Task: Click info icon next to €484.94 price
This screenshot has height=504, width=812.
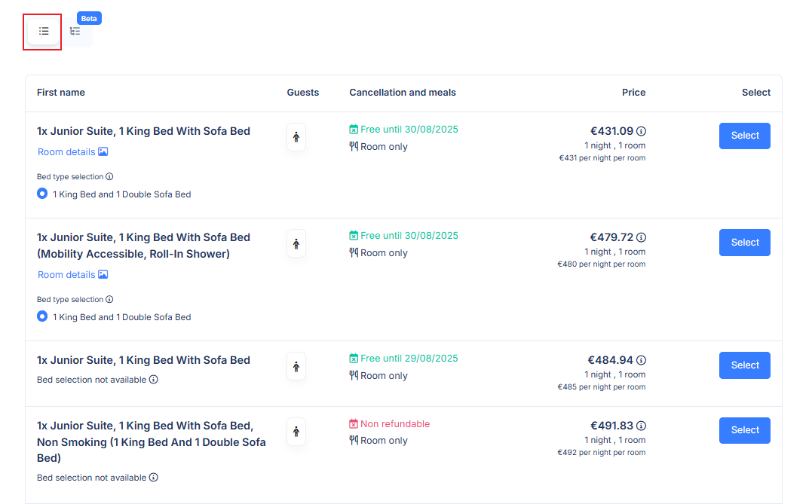Action: click(x=641, y=360)
